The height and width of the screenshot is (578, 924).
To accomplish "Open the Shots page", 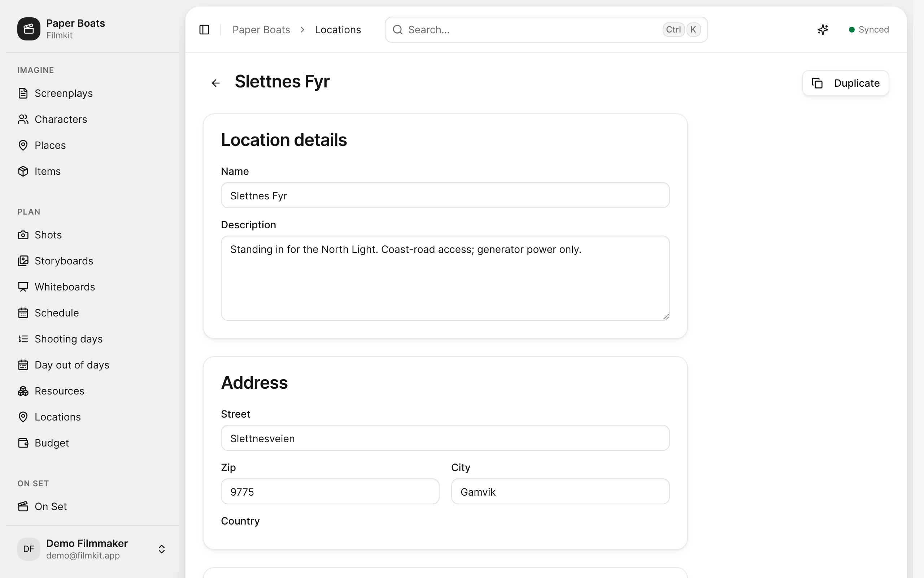I will (92, 235).
